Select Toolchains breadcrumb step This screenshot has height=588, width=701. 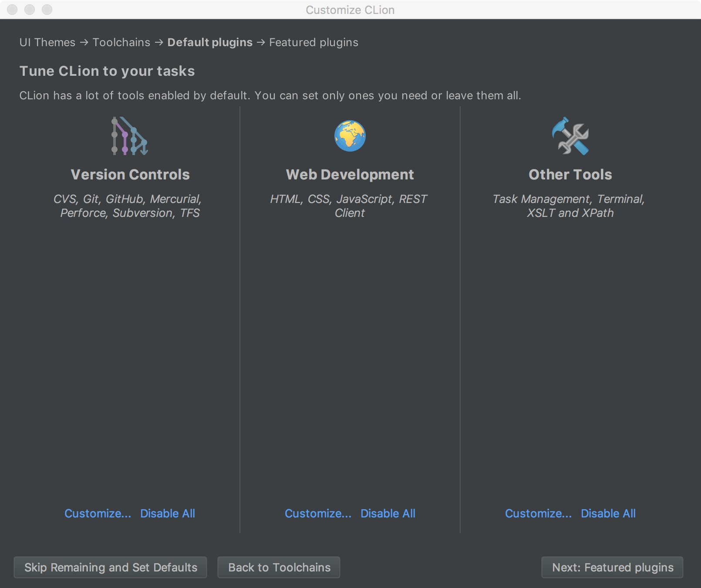point(121,42)
